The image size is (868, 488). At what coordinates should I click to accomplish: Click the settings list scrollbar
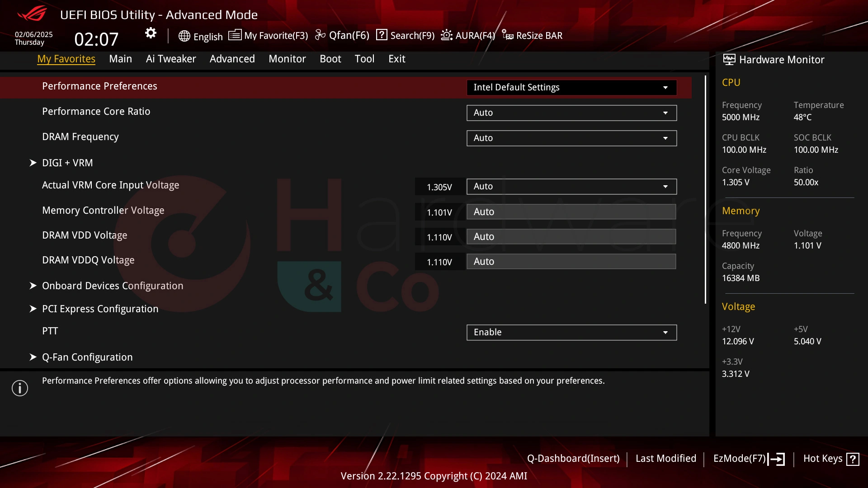705,190
